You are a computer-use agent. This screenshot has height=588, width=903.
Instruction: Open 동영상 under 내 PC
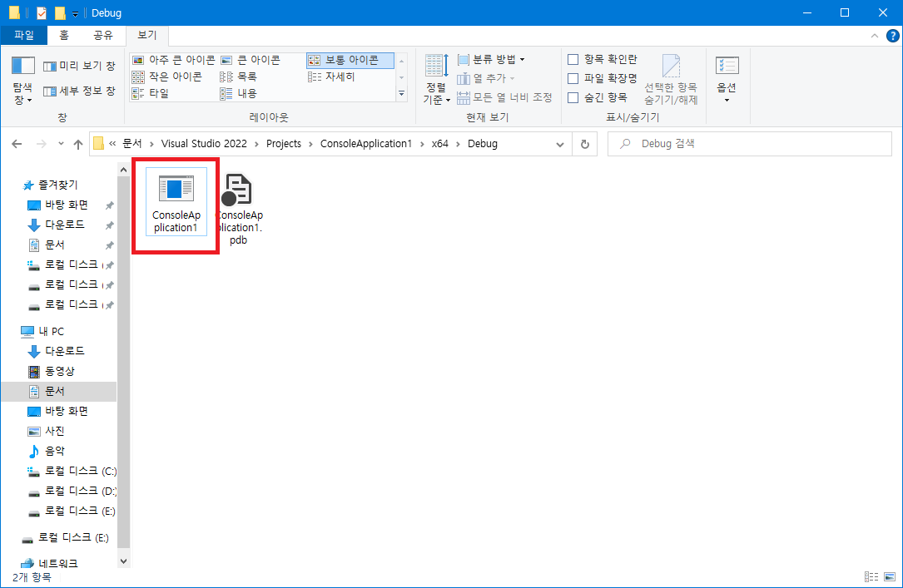59,371
